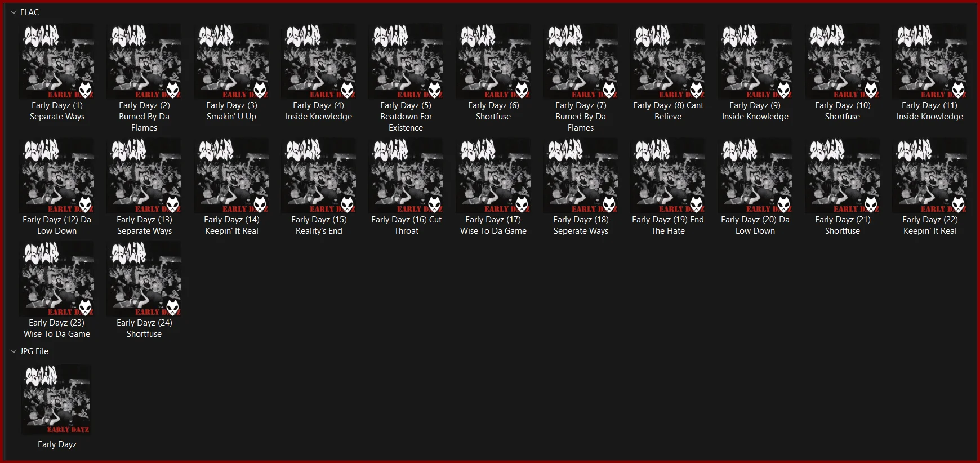Click the 'Early Dayz (12) Da Low Down' filename

[57, 225]
